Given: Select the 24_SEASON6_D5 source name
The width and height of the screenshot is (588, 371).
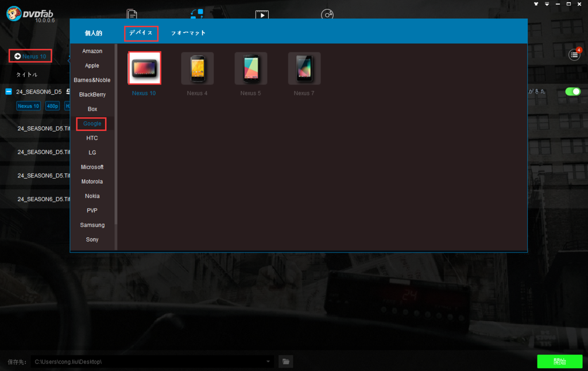Looking at the screenshot, I should coord(38,92).
